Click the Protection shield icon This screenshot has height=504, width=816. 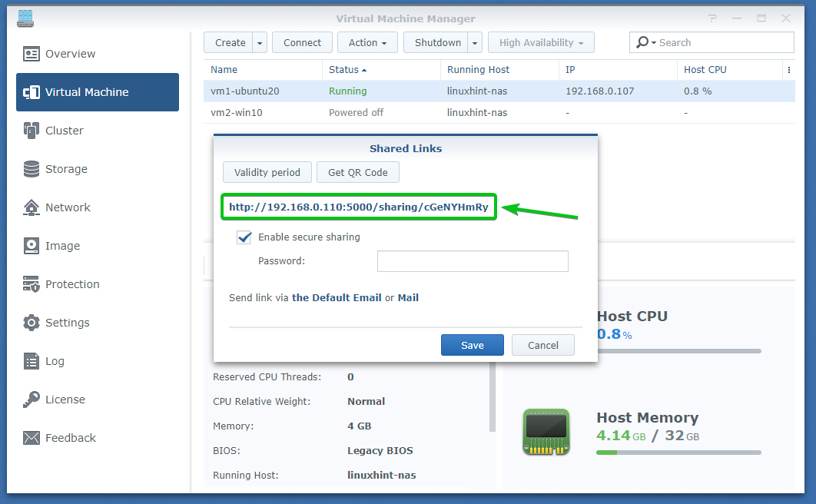pos(32,284)
